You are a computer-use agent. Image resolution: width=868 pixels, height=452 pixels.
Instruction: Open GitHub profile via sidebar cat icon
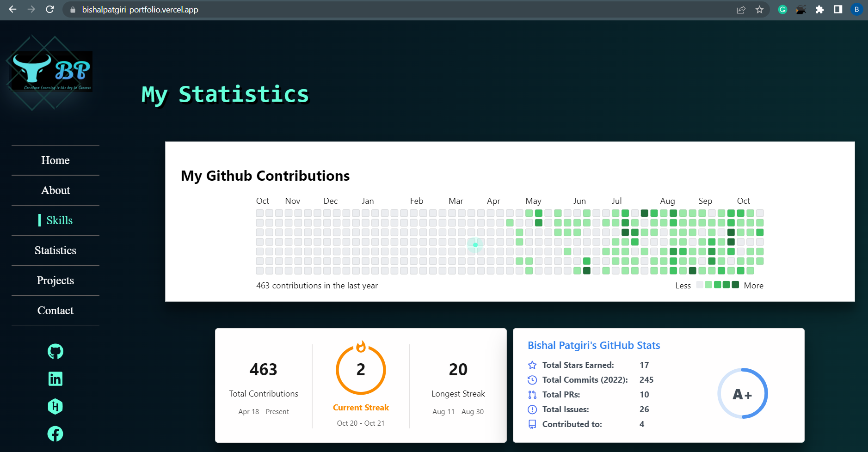55,351
